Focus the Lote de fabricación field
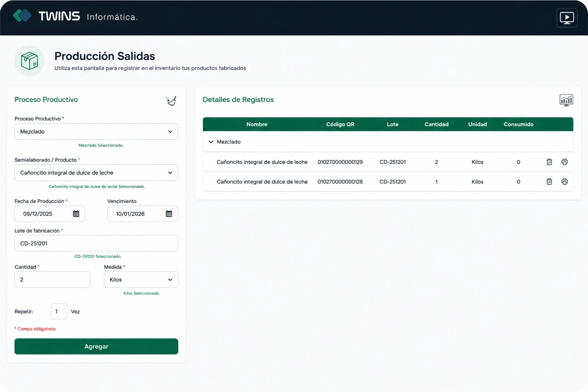This screenshot has width=588, height=392. pos(96,243)
